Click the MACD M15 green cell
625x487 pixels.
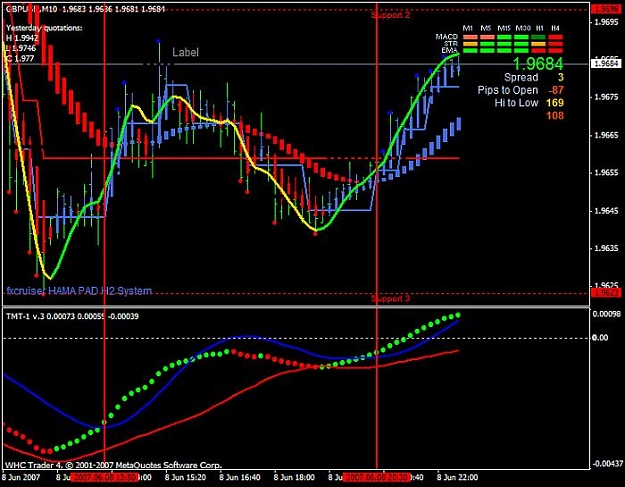[x=504, y=37]
